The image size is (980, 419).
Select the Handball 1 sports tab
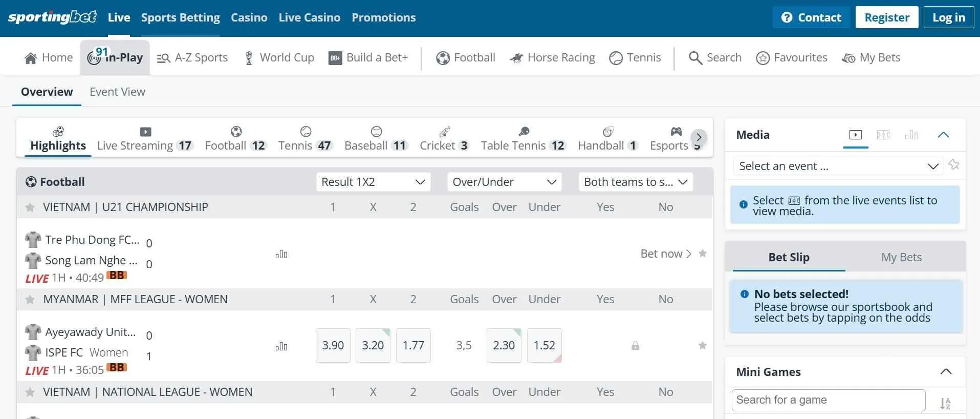coord(608,139)
